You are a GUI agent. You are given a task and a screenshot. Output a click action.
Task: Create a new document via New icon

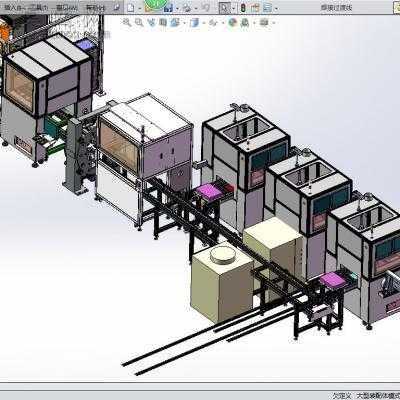coord(131,8)
